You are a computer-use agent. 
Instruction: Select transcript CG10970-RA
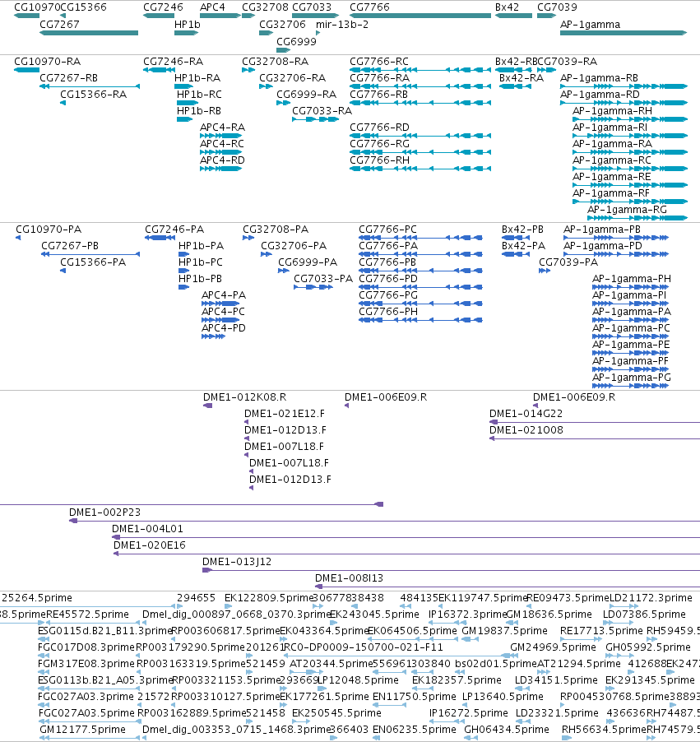coord(48,62)
